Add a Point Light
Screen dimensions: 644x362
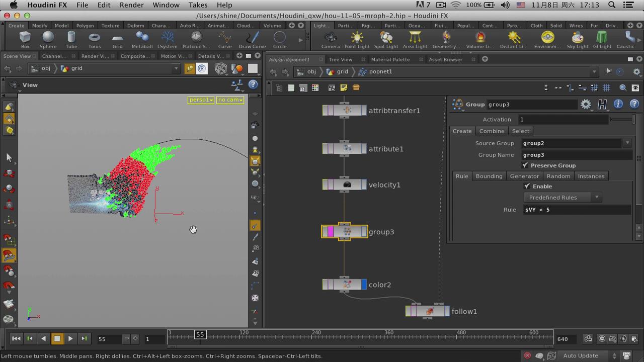click(357, 39)
